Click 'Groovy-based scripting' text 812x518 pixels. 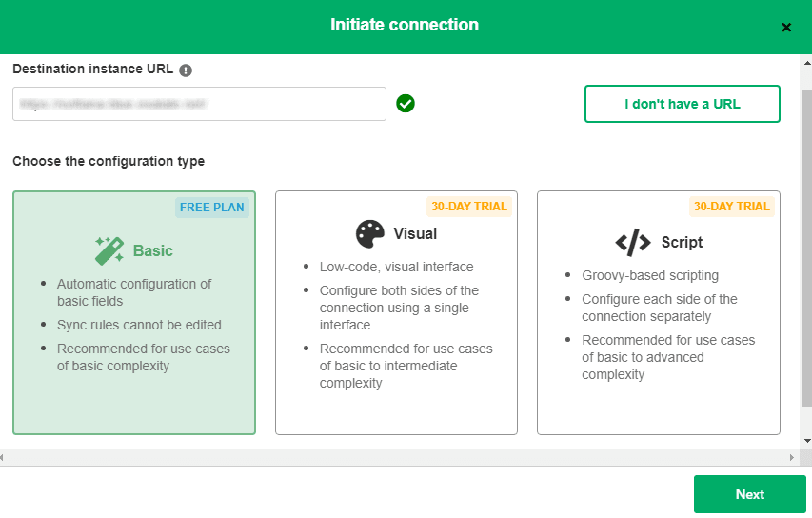[x=650, y=275]
